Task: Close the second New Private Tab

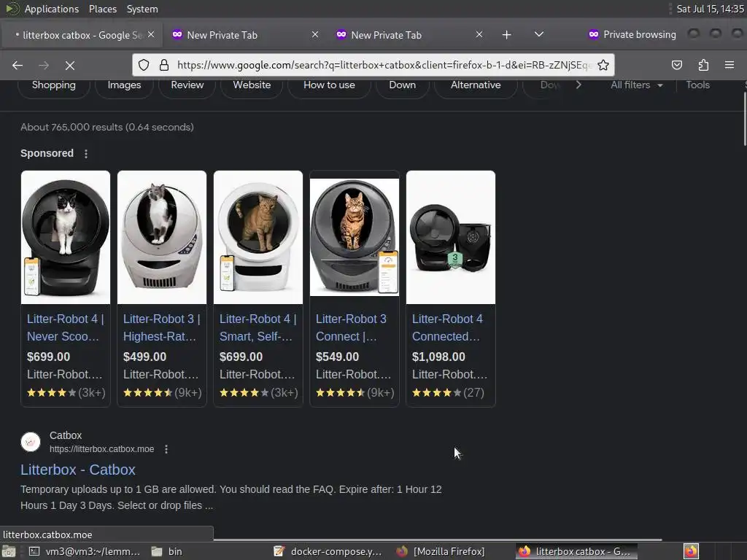Action: [479, 34]
